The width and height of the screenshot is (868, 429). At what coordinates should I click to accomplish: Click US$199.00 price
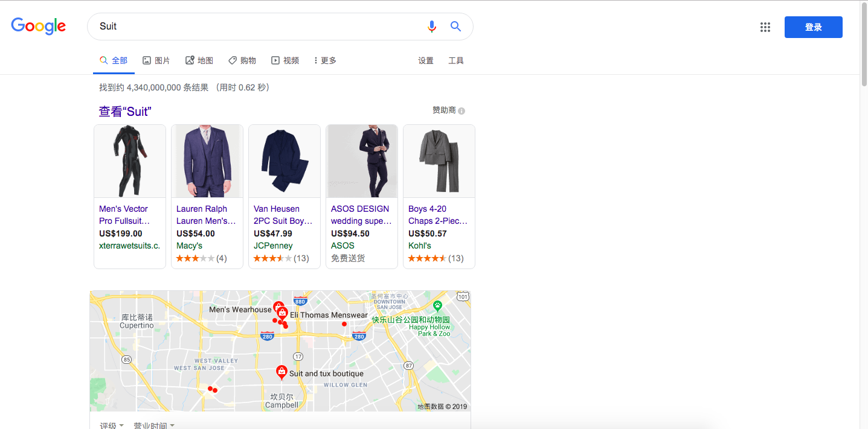click(x=121, y=234)
